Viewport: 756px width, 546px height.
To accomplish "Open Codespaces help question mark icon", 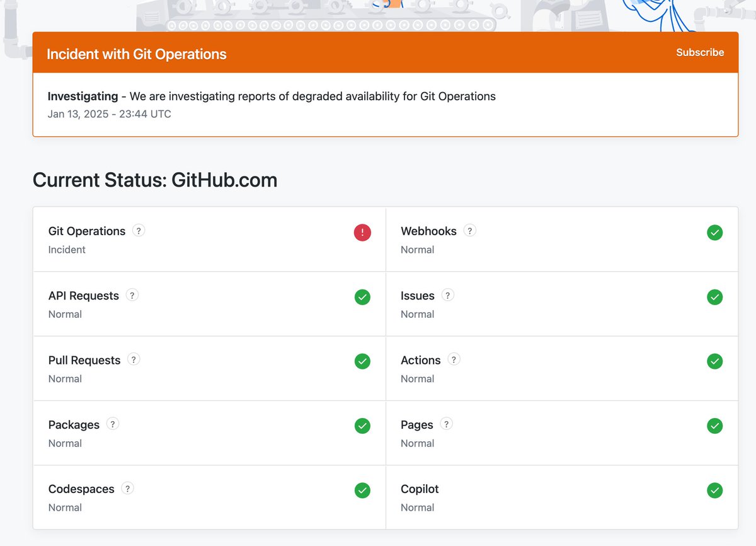I will point(128,489).
